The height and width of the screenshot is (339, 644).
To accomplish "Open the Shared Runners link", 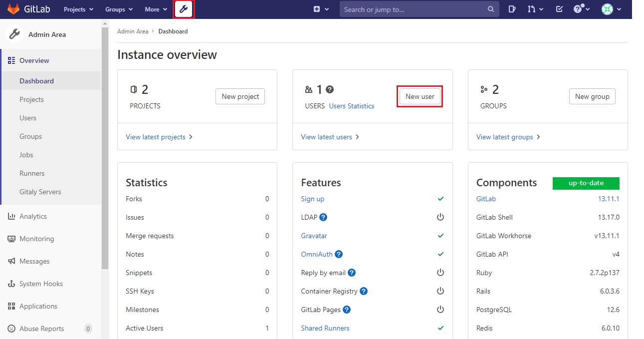I will click(325, 328).
